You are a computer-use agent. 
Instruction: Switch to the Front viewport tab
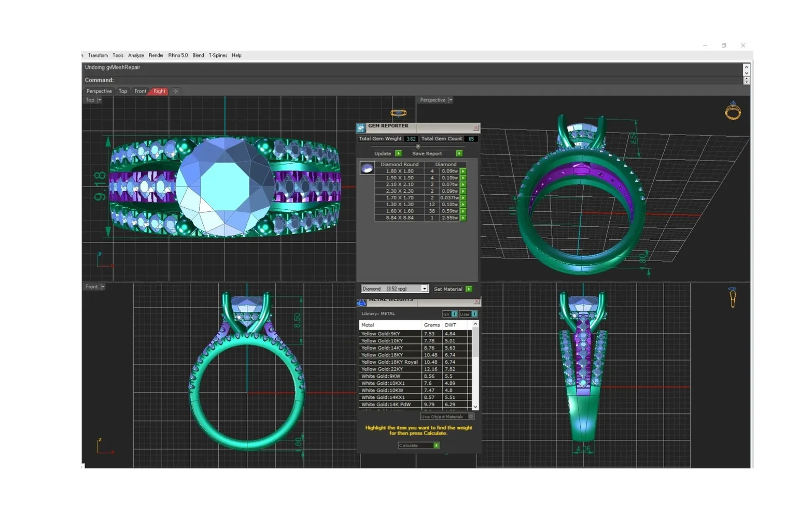tap(140, 91)
